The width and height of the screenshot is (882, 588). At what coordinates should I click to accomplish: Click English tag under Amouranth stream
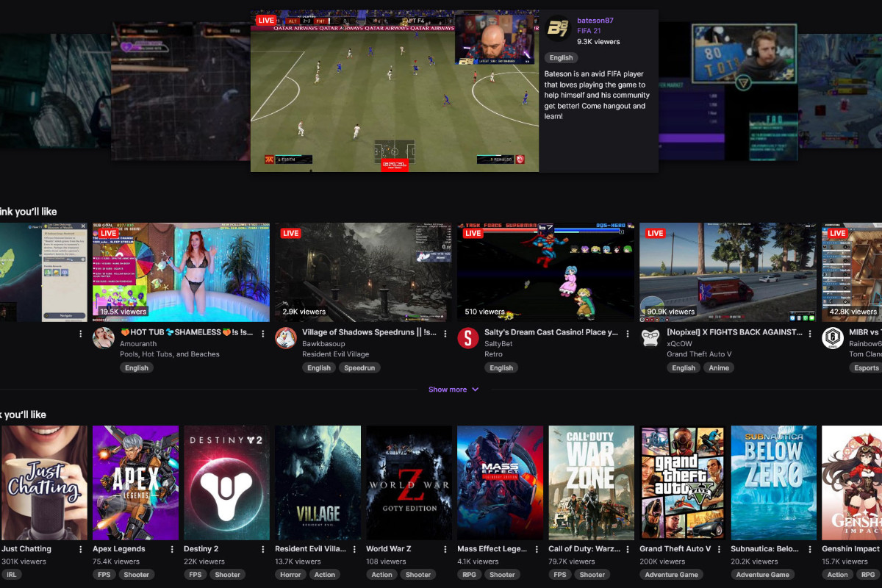point(137,367)
